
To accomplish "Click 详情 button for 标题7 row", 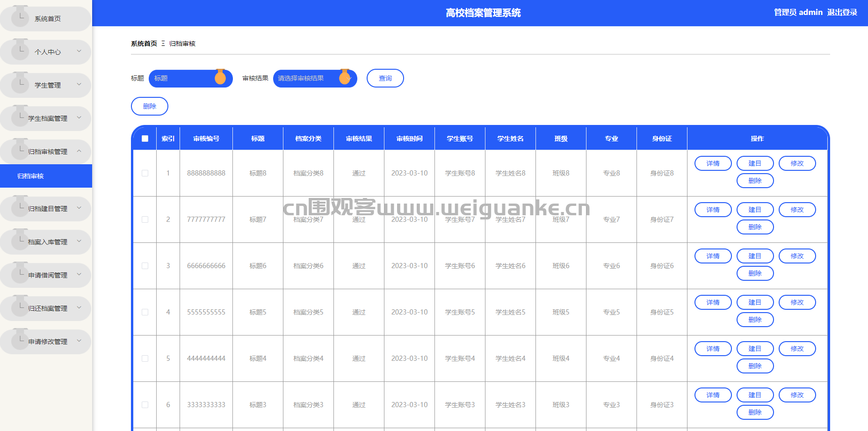I will point(713,210).
